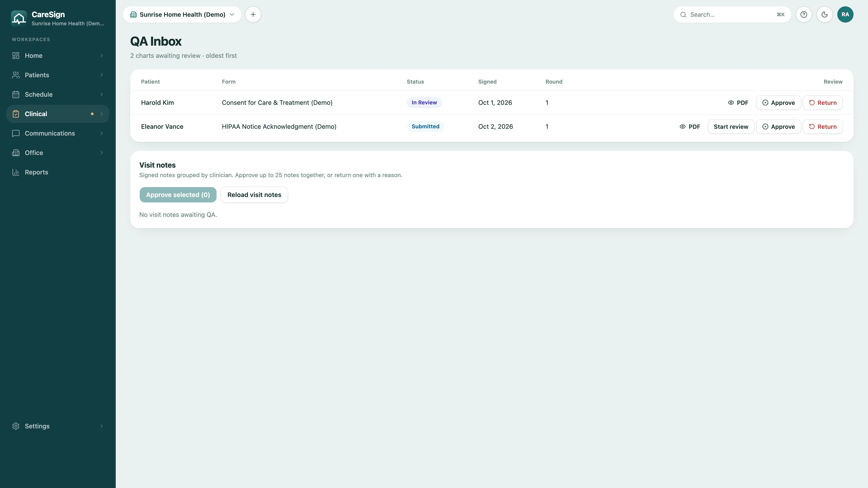This screenshot has height=488, width=868.
Task: Click the Clinical clipboard icon in the sidebar
Action: click(16, 114)
